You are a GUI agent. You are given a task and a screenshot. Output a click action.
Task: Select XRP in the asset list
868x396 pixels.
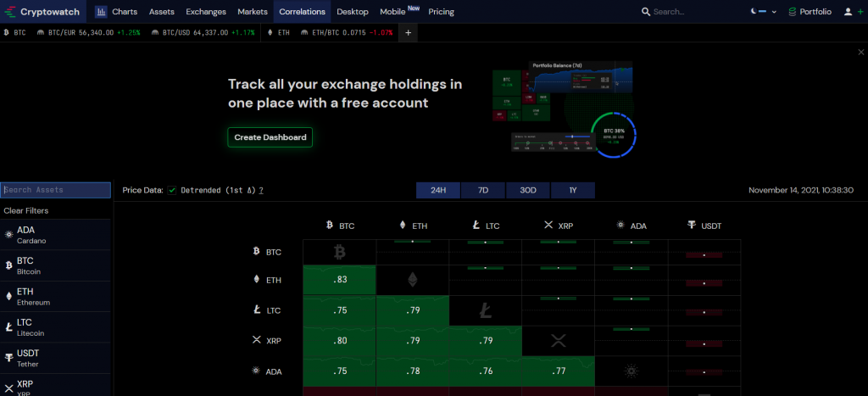(x=55, y=386)
